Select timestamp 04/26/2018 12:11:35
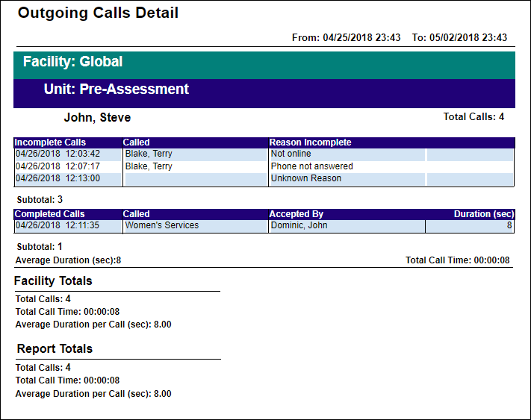This screenshot has width=531, height=420. (x=58, y=225)
